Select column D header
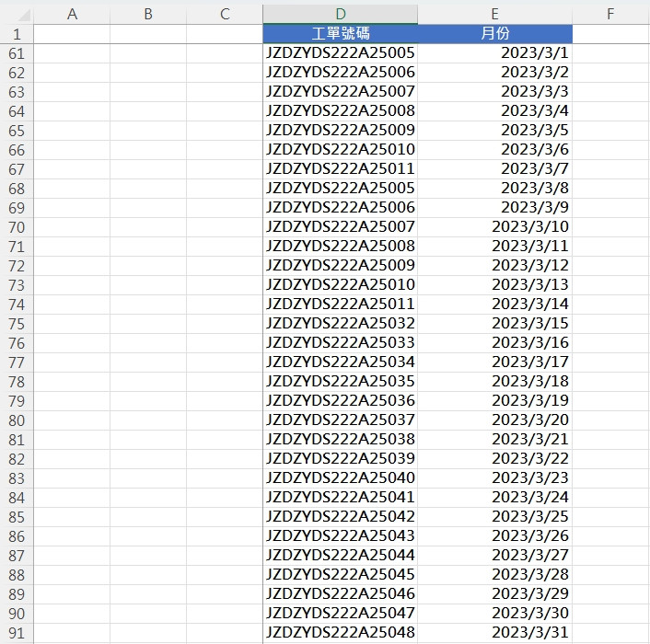The image size is (650, 644). coord(341,14)
